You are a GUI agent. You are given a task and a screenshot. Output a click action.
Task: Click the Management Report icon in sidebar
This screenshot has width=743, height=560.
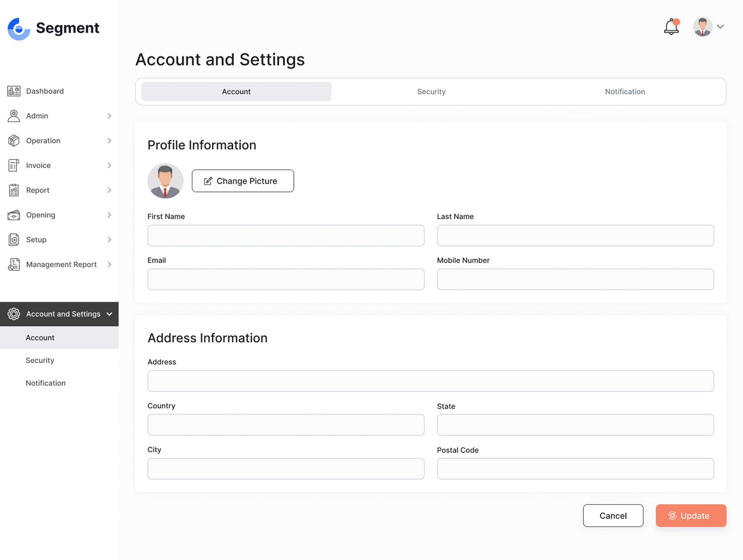(14, 265)
